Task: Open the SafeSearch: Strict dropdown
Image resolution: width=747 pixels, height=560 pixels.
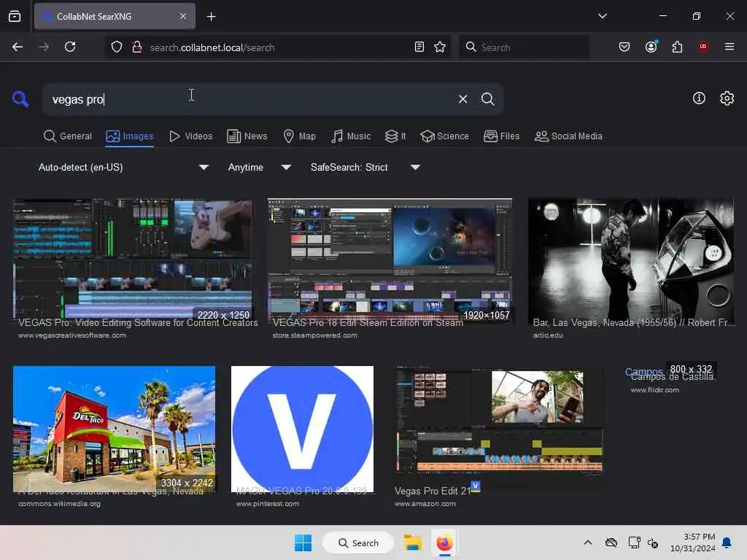Action: [365, 167]
